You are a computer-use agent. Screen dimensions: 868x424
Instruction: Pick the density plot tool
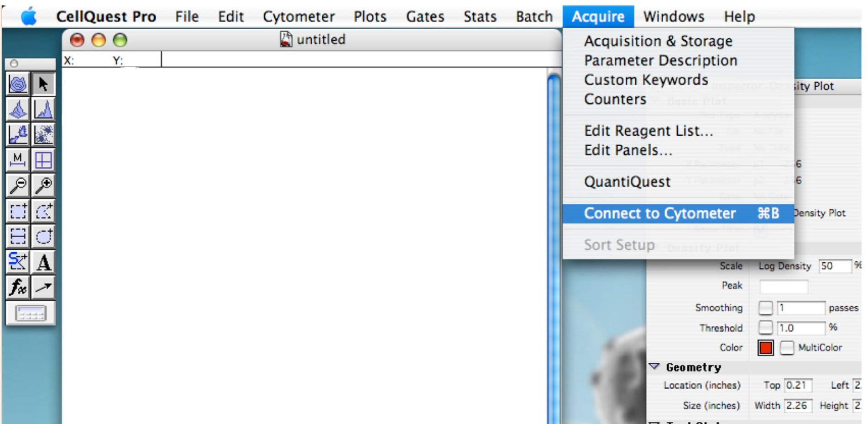pyautogui.click(x=18, y=135)
